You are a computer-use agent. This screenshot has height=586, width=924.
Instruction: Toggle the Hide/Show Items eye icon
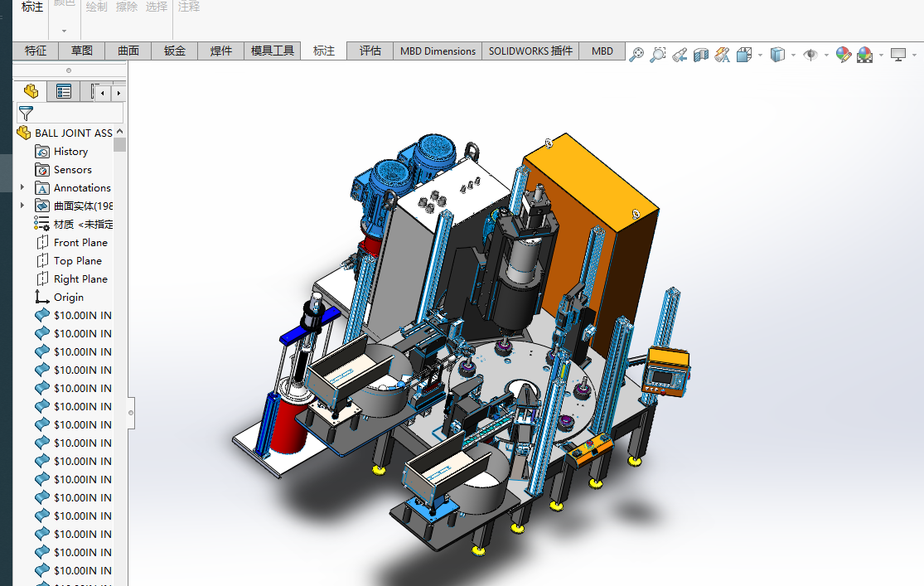click(810, 55)
